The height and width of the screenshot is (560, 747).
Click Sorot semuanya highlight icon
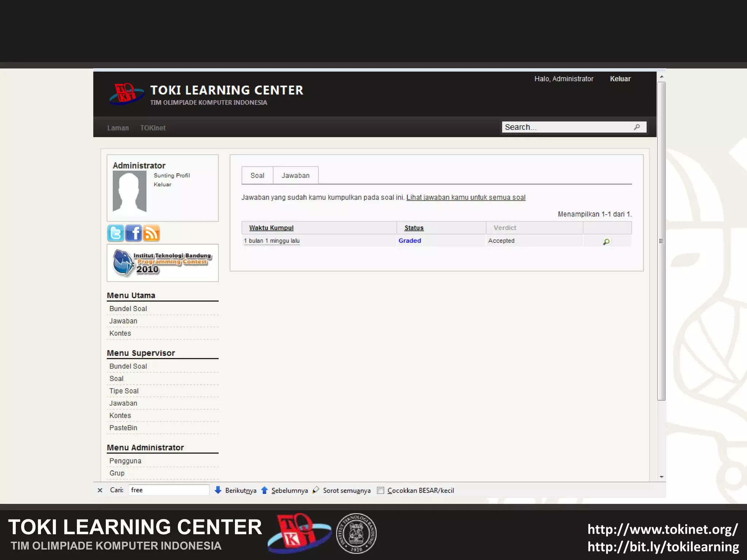tap(316, 490)
